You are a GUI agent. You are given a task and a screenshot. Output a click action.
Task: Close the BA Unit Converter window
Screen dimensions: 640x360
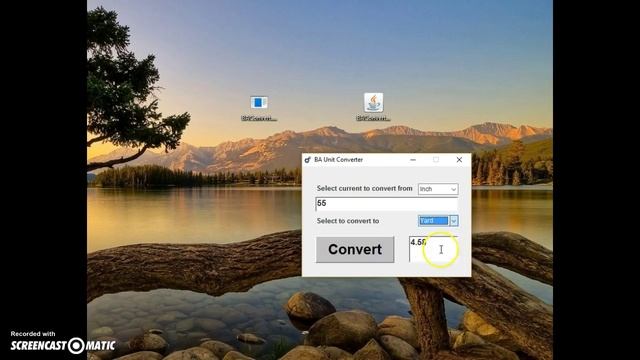point(459,160)
